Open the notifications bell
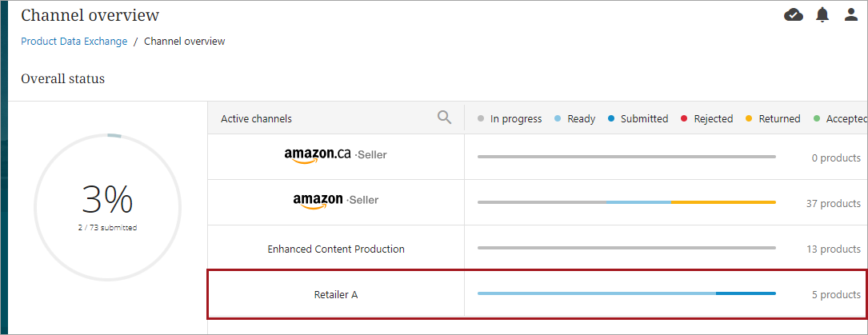Image resolution: width=868 pixels, height=335 pixels. pyautogui.click(x=822, y=14)
